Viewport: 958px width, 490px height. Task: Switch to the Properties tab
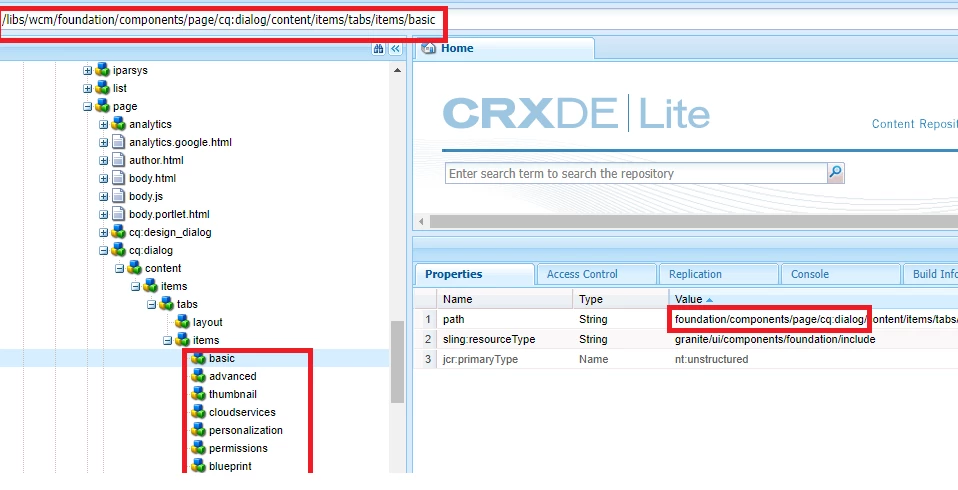(x=474, y=274)
